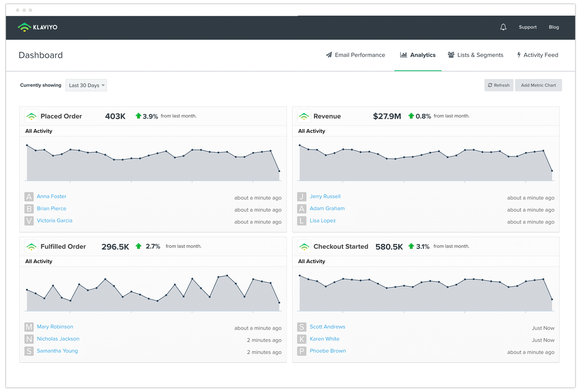Click Nicholas Jackson's avatar letter N

29,339
